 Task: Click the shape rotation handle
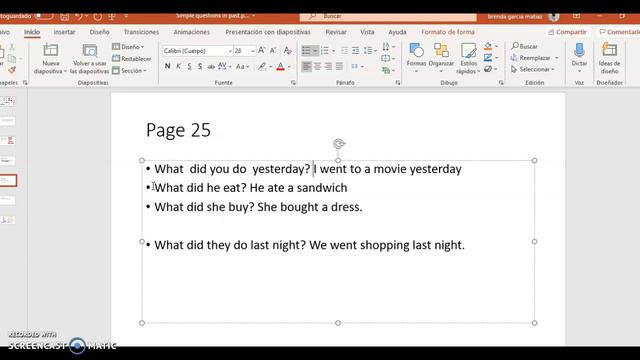tap(339, 144)
